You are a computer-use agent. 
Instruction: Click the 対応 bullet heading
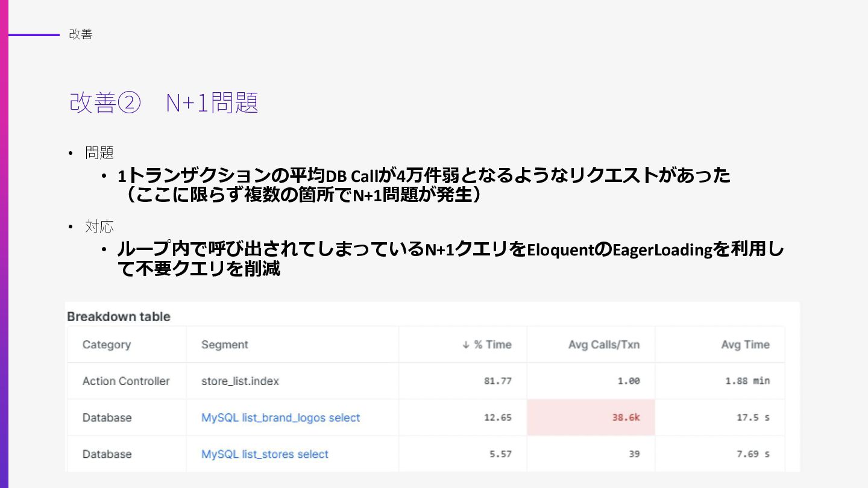(99, 227)
